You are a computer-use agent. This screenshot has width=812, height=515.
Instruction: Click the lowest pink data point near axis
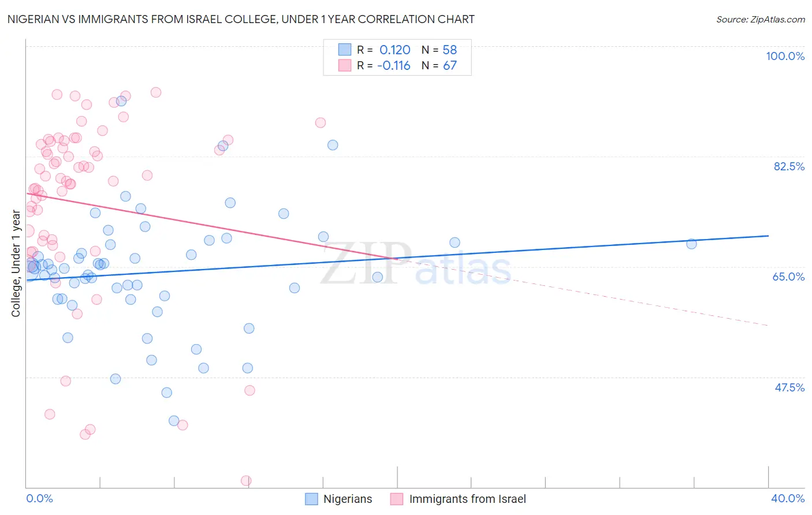pyautogui.click(x=246, y=480)
